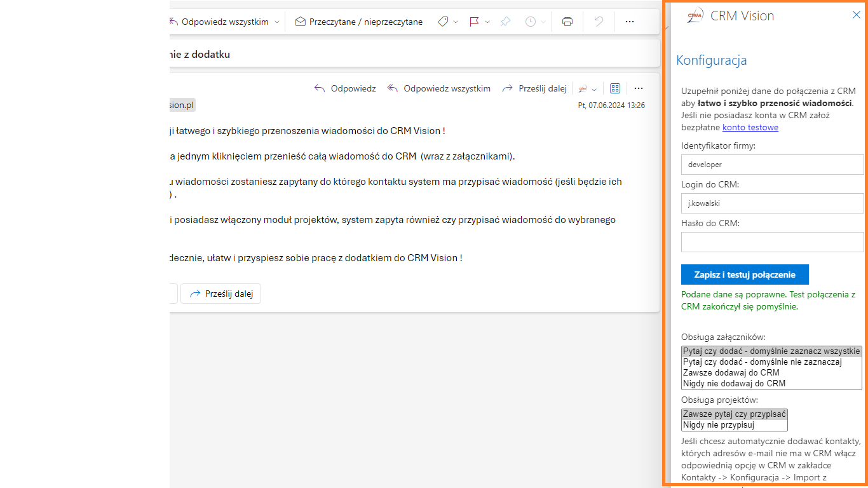Click the CRM Vision logo in panel header

[696, 16]
